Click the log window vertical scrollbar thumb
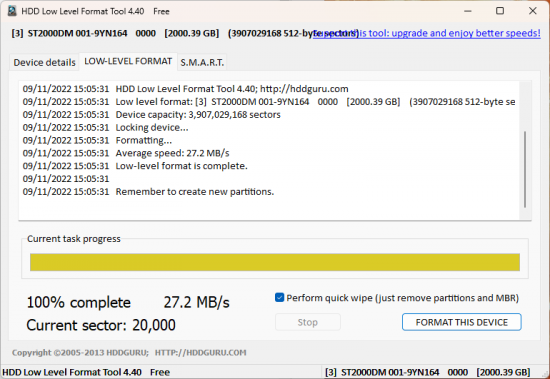This screenshot has width=550, height=379. [525, 169]
